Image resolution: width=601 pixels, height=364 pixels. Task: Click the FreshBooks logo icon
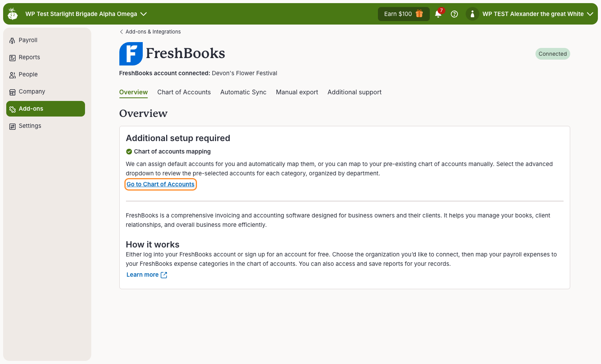[131, 54]
